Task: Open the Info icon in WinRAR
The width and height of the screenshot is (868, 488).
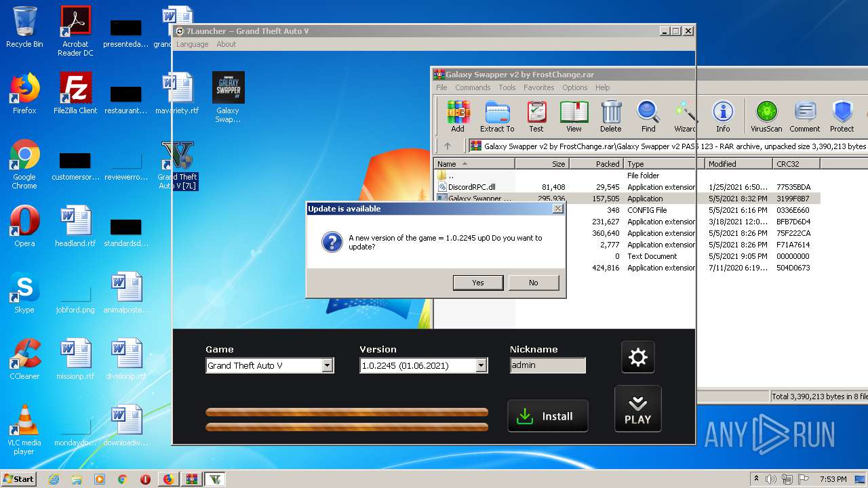Action: coord(723,116)
